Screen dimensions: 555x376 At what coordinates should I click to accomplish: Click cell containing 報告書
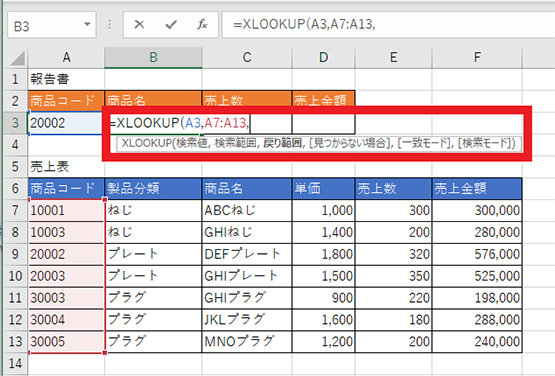pyautogui.click(x=66, y=79)
